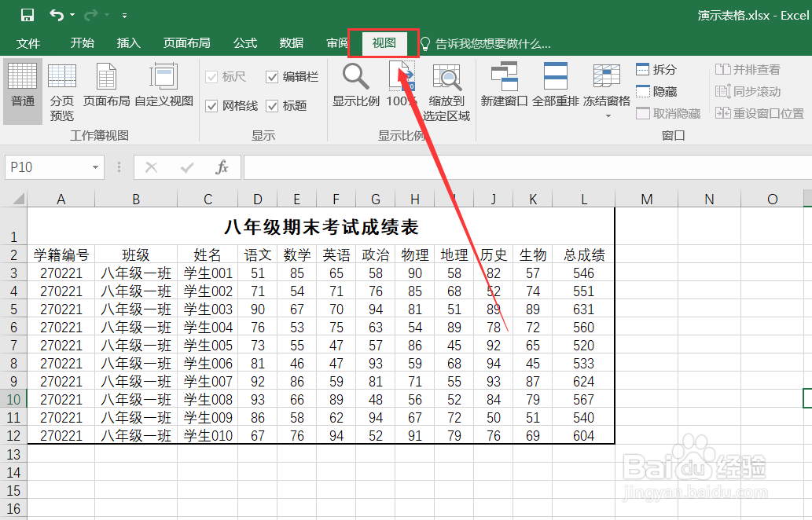Click the 学籍编号 header cell
The height and width of the screenshot is (520, 812).
click(x=61, y=255)
